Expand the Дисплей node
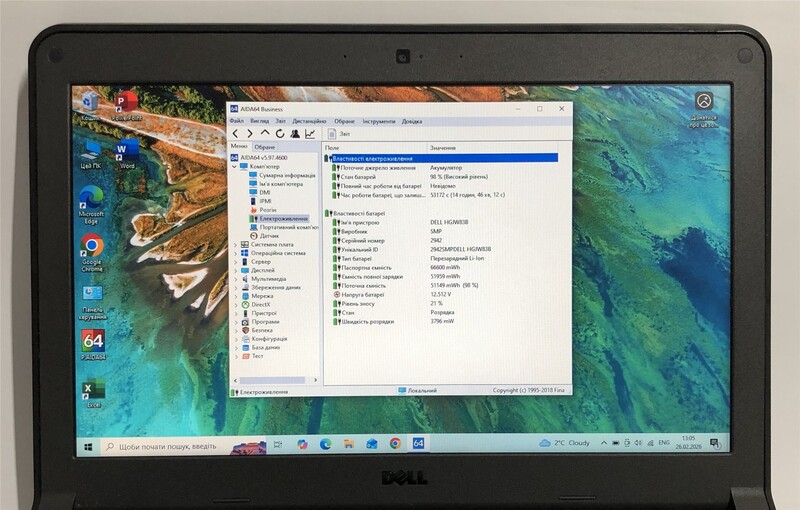This screenshot has height=510, width=800. tap(235, 271)
